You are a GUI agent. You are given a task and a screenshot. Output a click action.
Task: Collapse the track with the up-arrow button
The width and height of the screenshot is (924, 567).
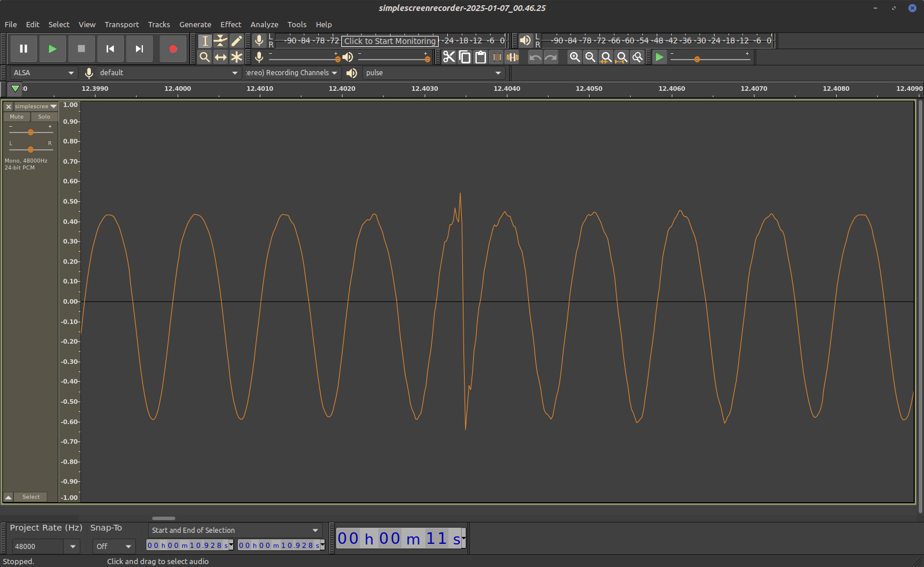coord(8,497)
